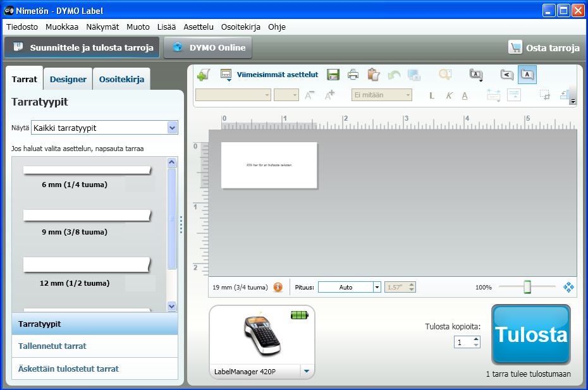Click the label list scroll up arrow
This screenshot has height=390, width=588.
[x=172, y=162]
